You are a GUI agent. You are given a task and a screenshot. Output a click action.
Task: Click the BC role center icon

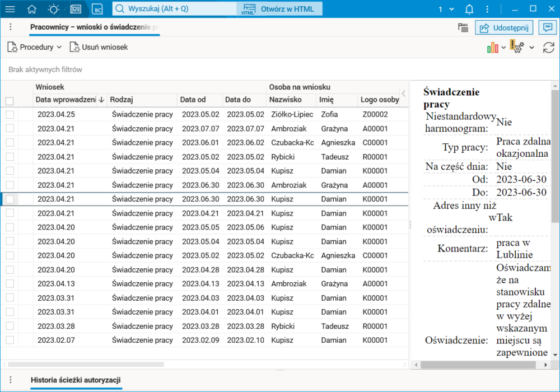coord(96,9)
